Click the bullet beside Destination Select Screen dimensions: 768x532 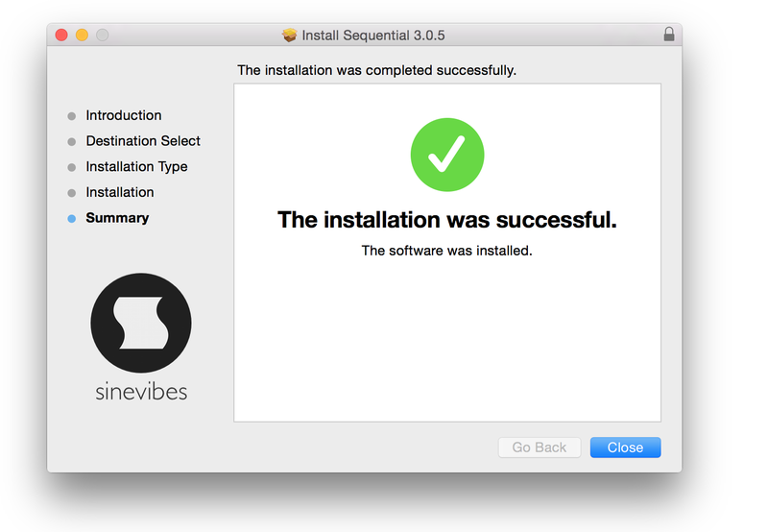tap(72, 142)
